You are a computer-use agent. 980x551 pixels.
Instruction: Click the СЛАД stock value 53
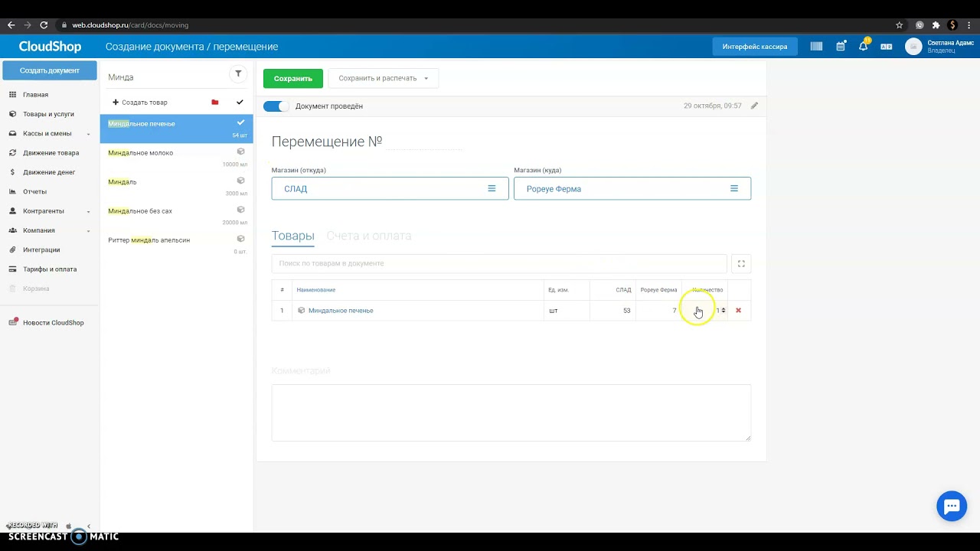click(x=626, y=311)
